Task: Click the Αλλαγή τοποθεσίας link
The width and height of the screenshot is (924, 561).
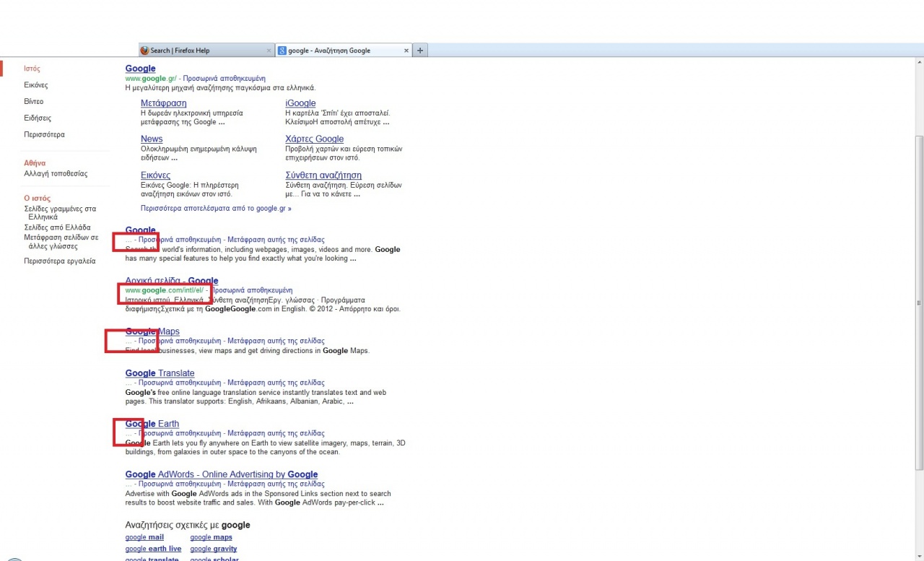Action: pos(56,173)
